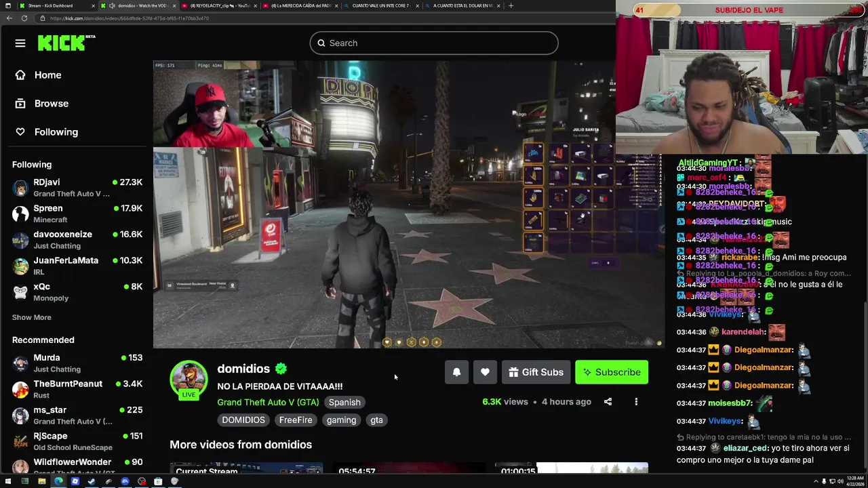Click the browser address bar URL
868x488 pixels.
pyautogui.click(x=129, y=18)
